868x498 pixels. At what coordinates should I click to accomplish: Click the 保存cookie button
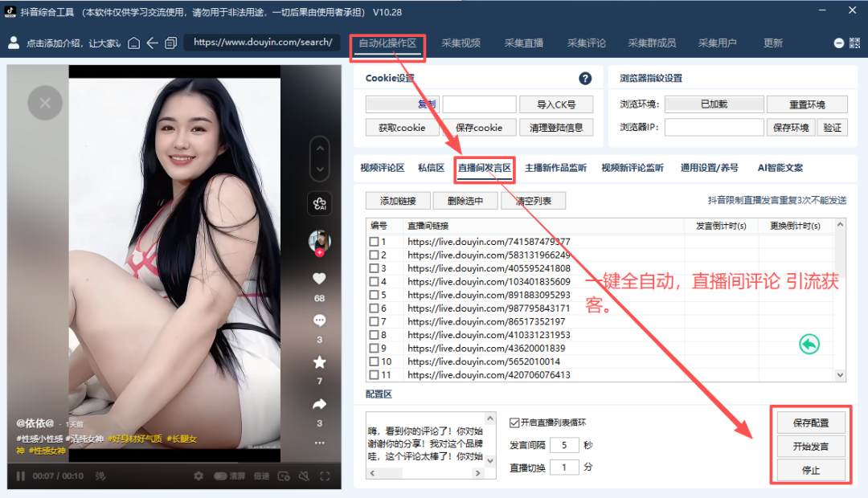pos(479,128)
